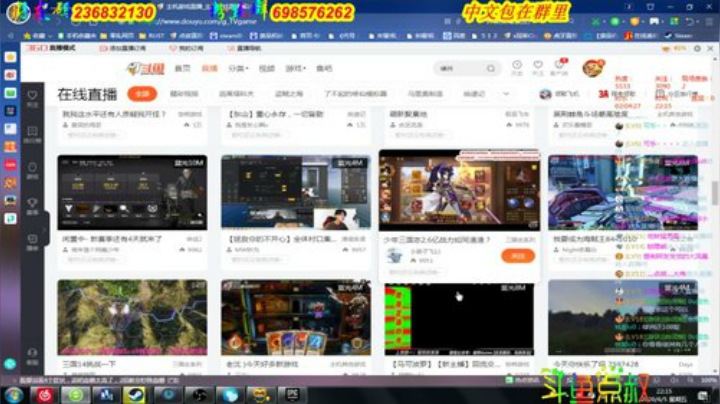
Task: Open the settings gear on the live mode bar
Action: [697, 48]
